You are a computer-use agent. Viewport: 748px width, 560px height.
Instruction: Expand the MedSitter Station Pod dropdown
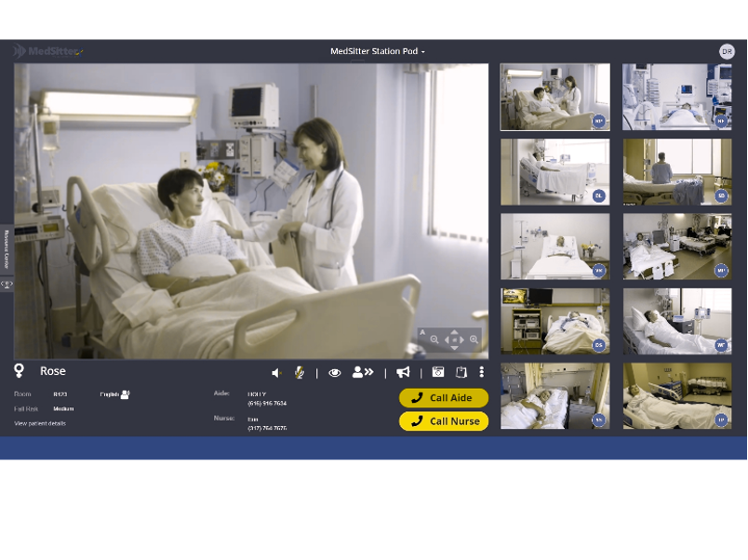coord(378,51)
